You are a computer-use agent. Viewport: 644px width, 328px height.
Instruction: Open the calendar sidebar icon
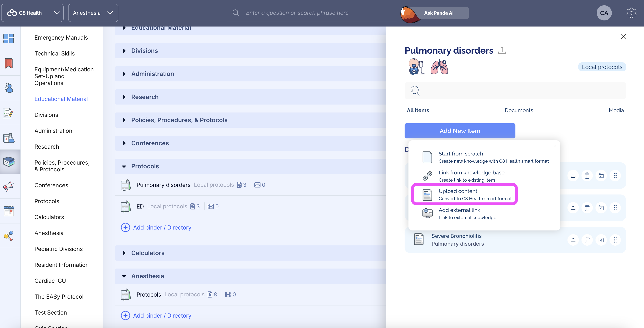9,211
